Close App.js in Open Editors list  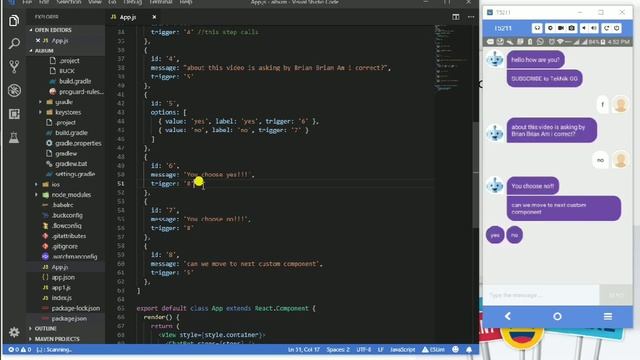tap(38, 40)
